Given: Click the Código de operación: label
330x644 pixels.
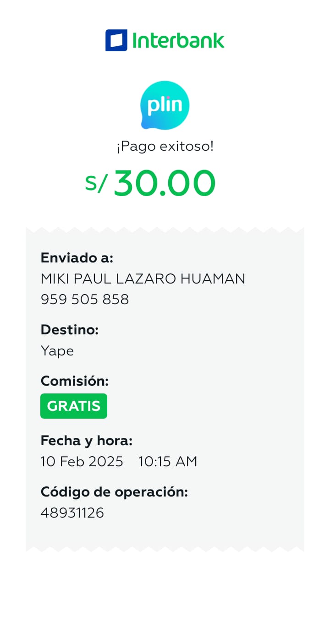Looking at the screenshot, I should coord(115,492).
